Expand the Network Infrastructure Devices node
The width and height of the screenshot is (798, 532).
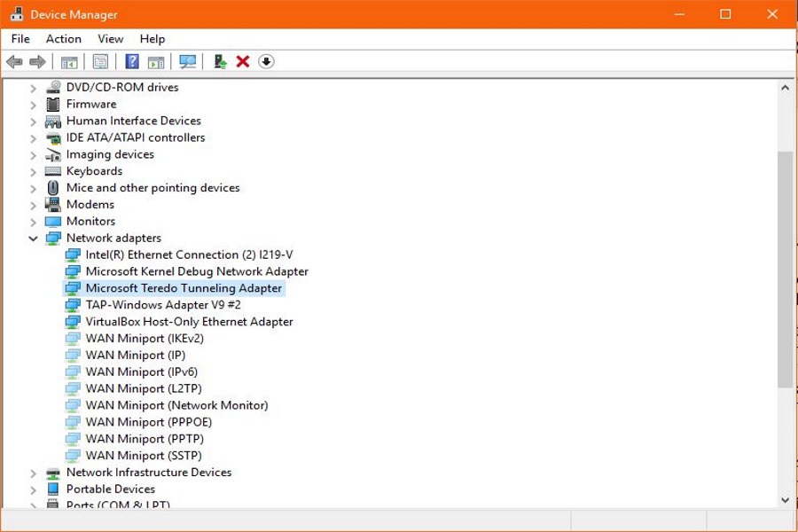[33, 473]
